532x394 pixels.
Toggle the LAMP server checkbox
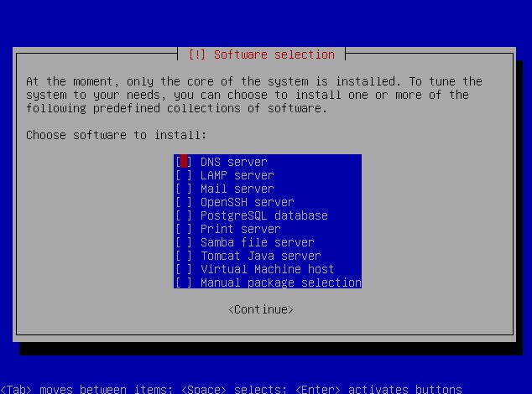coord(184,175)
